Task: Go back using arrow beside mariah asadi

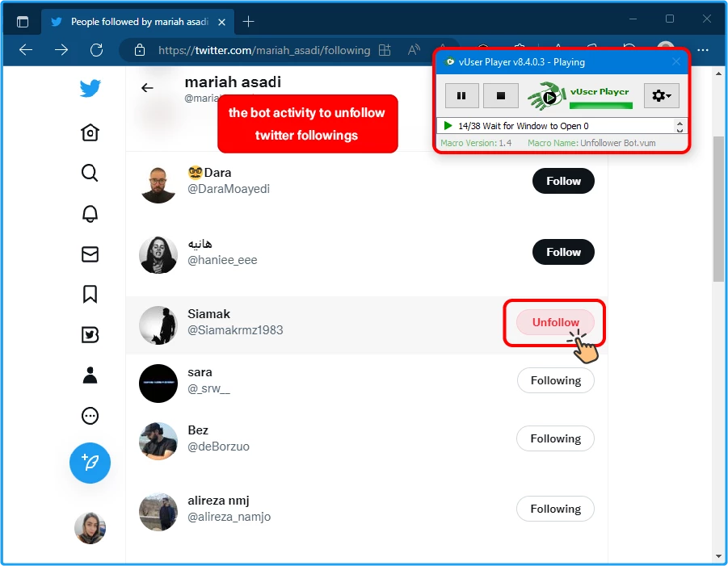Action: coord(147,88)
